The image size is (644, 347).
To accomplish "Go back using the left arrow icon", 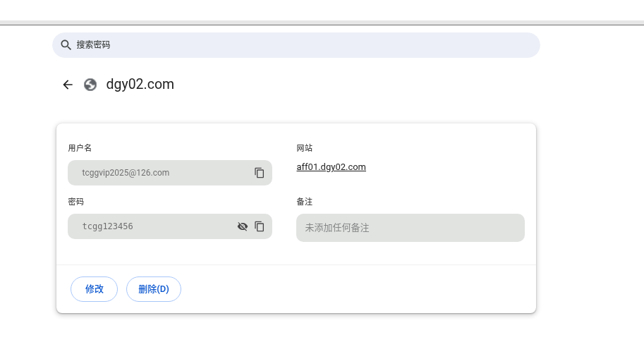I will [68, 85].
